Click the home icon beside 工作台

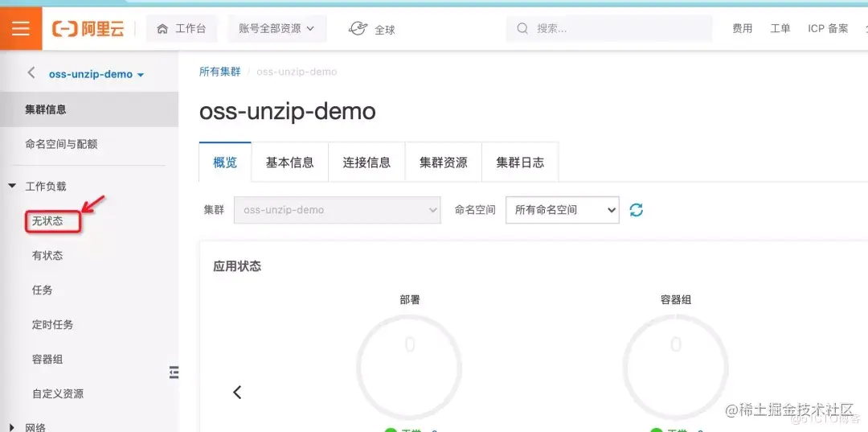coord(162,29)
